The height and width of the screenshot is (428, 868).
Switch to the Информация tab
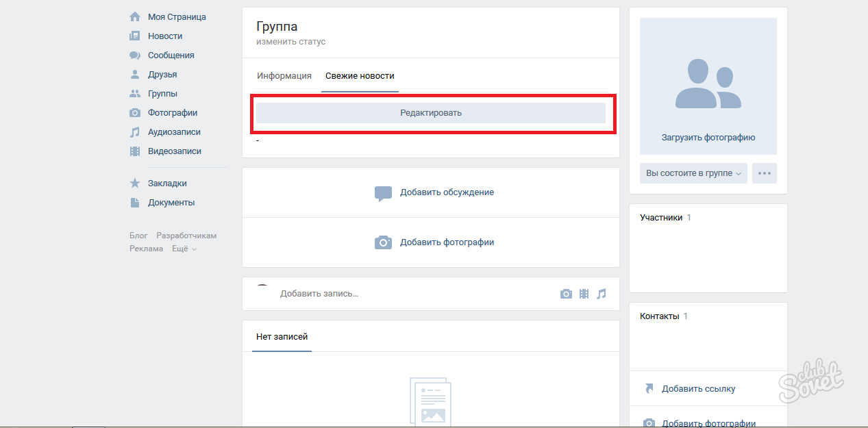(x=284, y=76)
